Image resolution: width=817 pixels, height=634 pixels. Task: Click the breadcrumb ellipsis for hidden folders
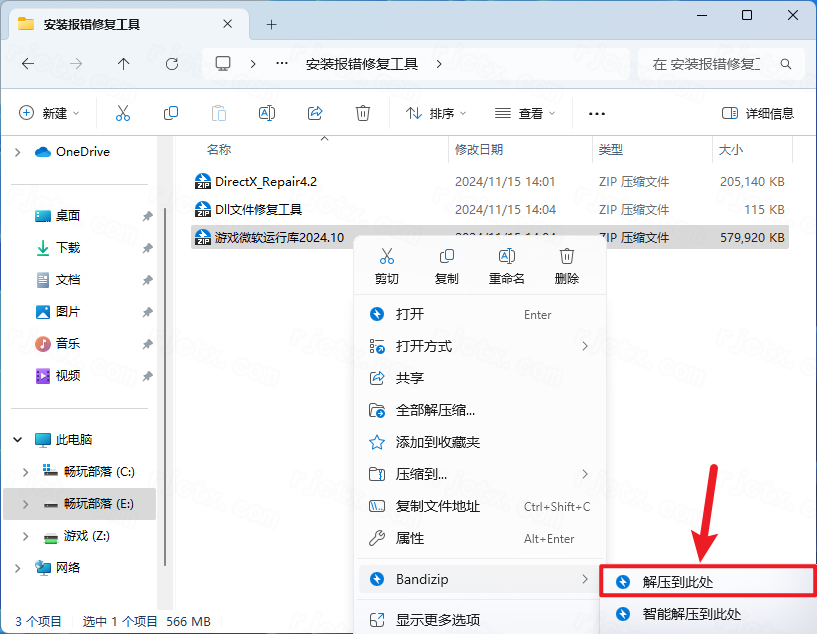pos(282,64)
